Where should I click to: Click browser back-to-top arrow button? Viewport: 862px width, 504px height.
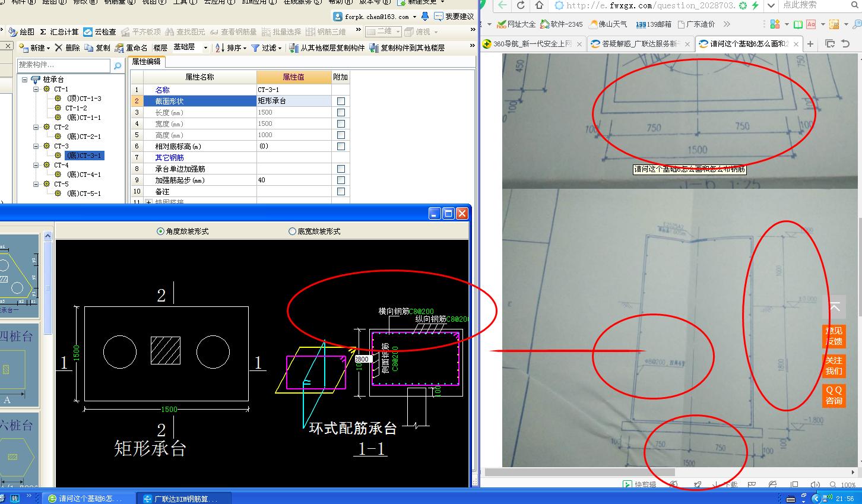point(834,308)
